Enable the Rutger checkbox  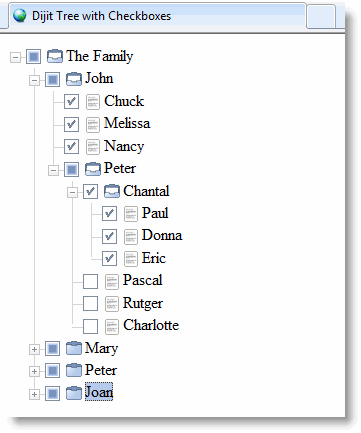90,304
